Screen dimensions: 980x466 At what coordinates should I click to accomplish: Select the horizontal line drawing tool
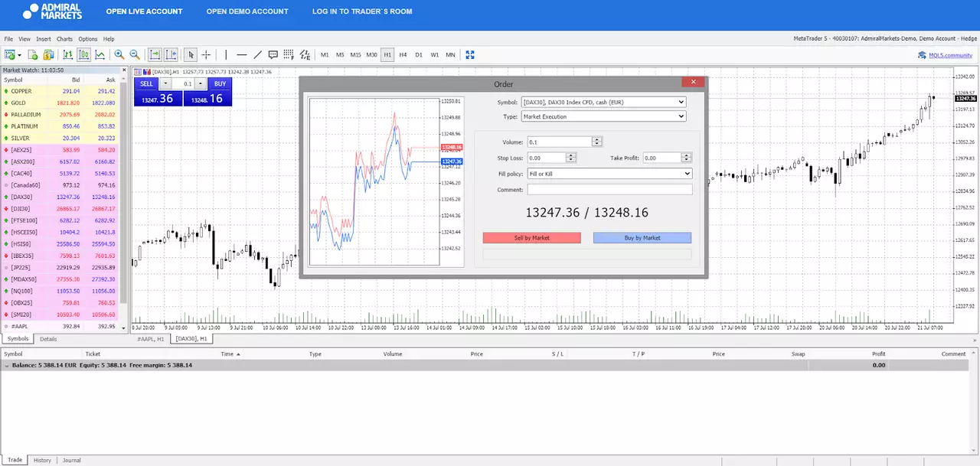[242, 54]
